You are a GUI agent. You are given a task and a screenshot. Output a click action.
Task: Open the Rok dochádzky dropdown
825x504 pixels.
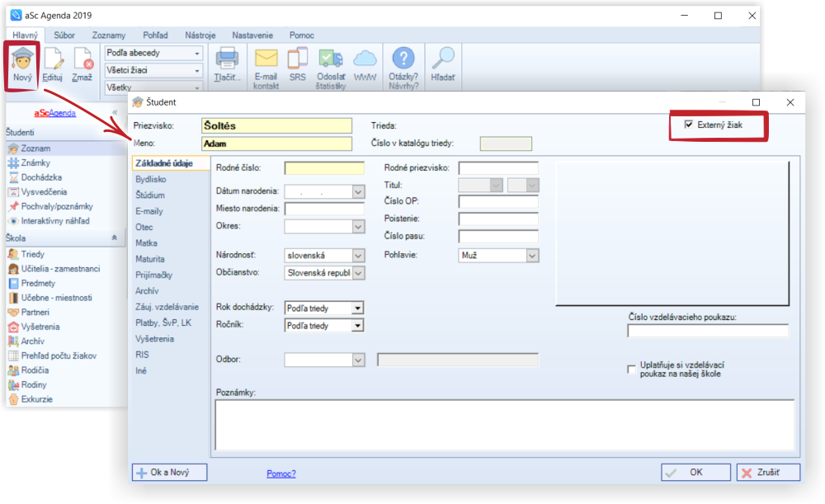(x=358, y=309)
